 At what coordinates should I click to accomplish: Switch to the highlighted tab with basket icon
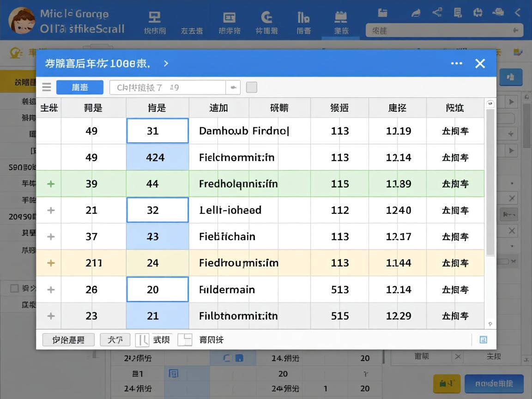coord(340,21)
